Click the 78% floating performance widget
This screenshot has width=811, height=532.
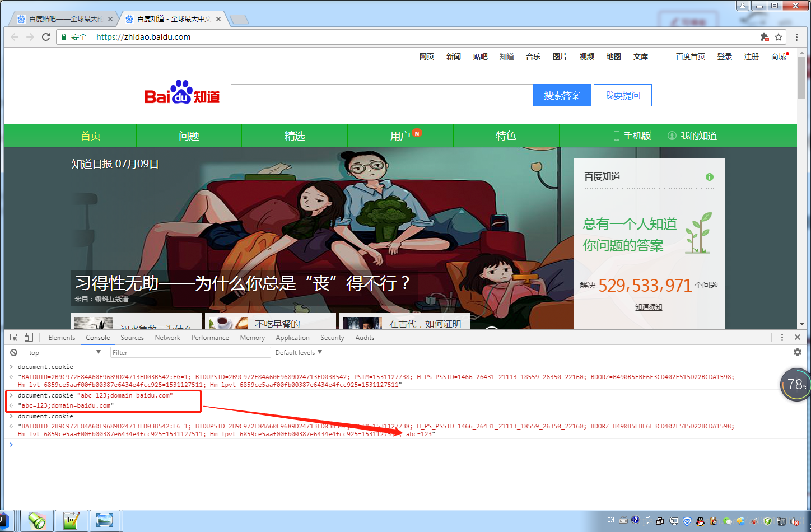(x=795, y=384)
